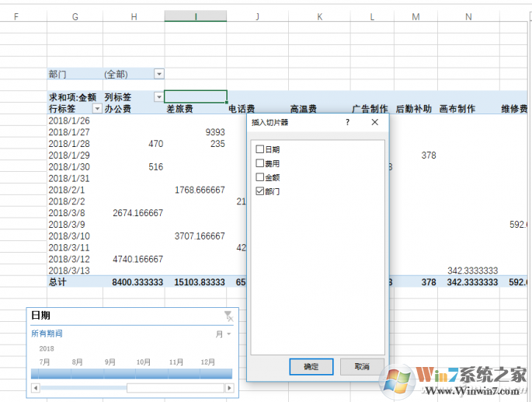Tick the 金额 checkbox
Screen dimensions: 532x402
pos(260,177)
